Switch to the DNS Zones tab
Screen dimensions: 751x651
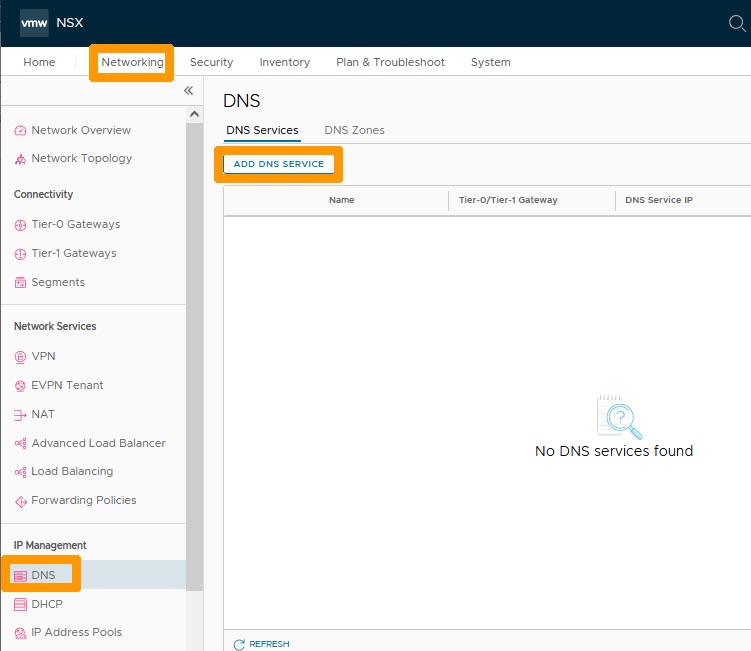(x=354, y=130)
